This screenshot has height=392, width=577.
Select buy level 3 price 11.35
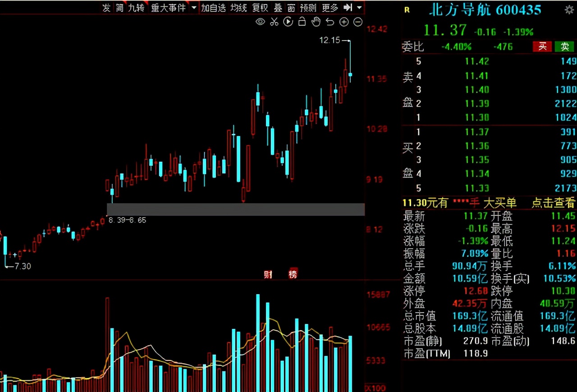coord(477,160)
